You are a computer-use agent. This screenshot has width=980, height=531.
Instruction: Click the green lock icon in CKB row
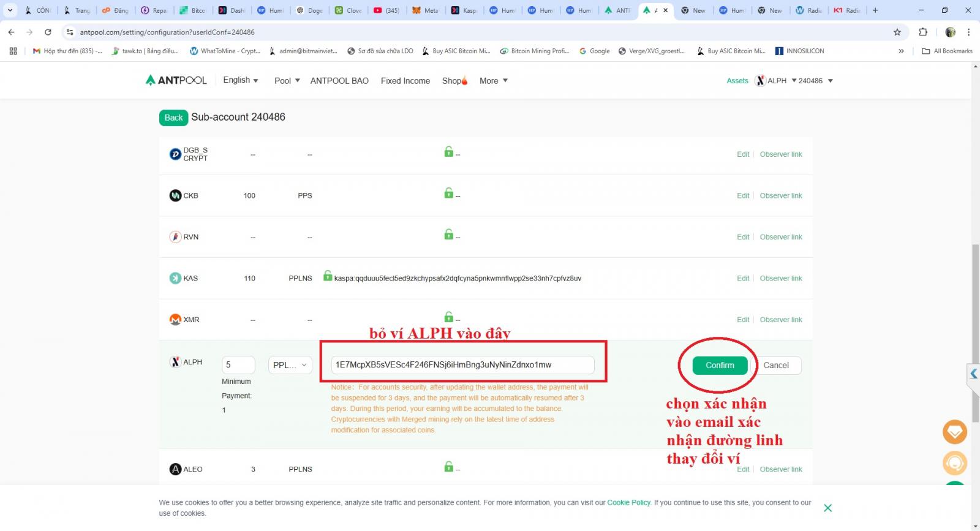tap(449, 192)
